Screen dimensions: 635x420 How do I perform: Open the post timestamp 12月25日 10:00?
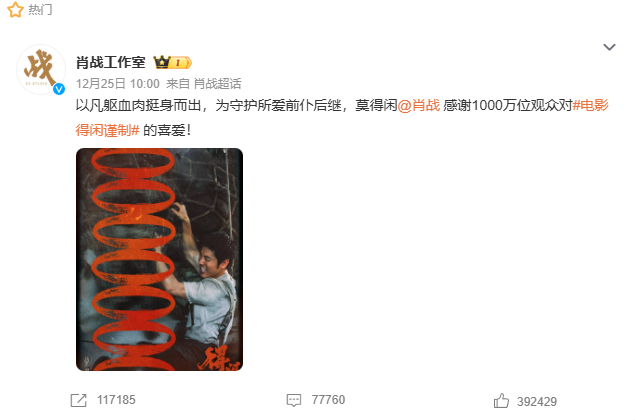[118, 84]
